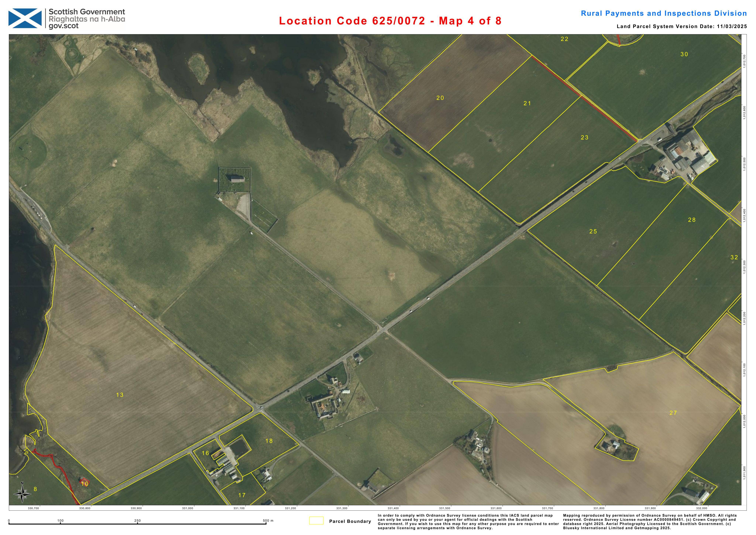This screenshot has height=535, width=756.
Task: Select parcel label 32
Action: pos(734,258)
